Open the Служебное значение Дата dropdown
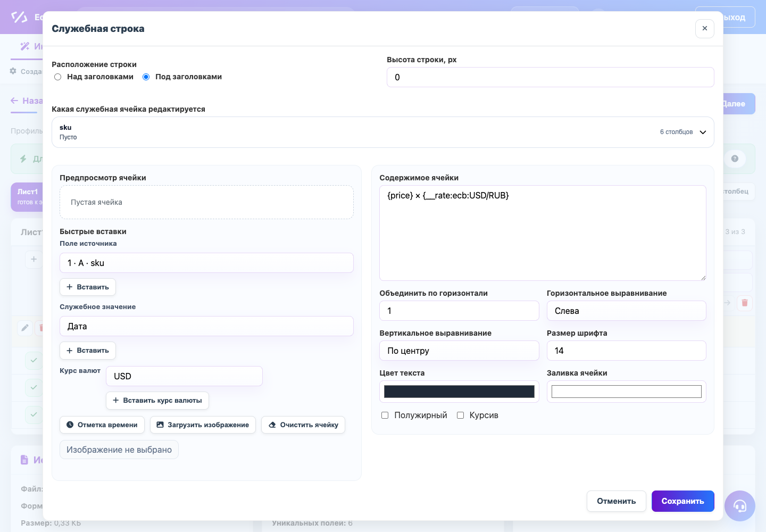 (x=206, y=326)
